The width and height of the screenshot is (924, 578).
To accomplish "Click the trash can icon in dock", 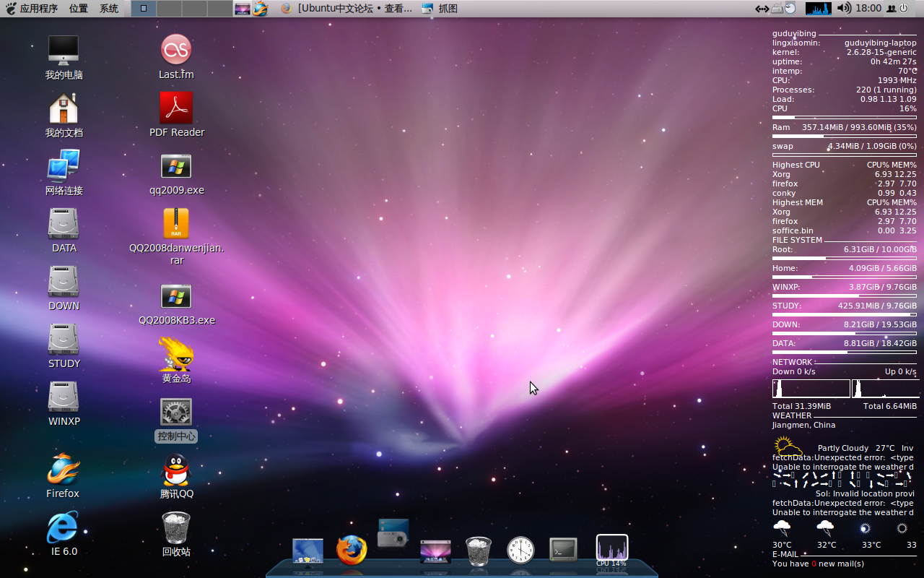I will pyautogui.click(x=478, y=551).
